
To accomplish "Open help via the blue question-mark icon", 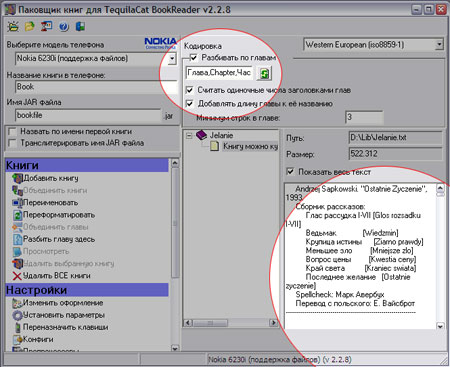I will coord(64,26).
